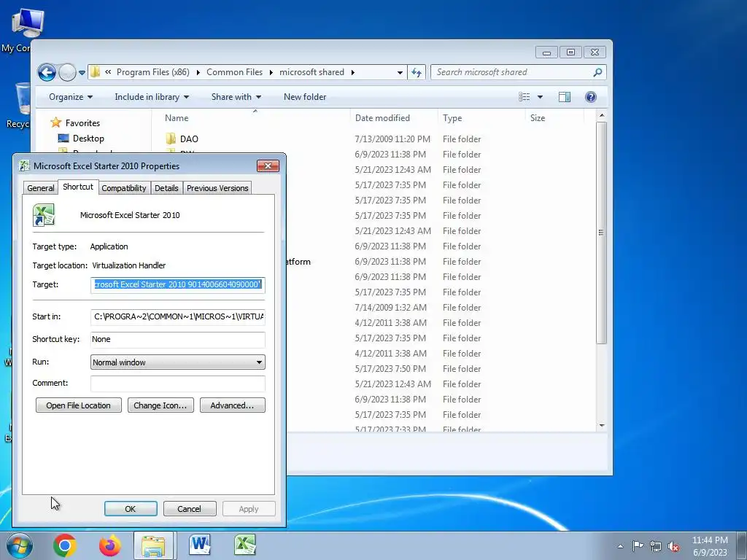The height and width of the screenshot is (560, 747).
Task: Click the Explorer help icon
Action: tap(591, 97)
